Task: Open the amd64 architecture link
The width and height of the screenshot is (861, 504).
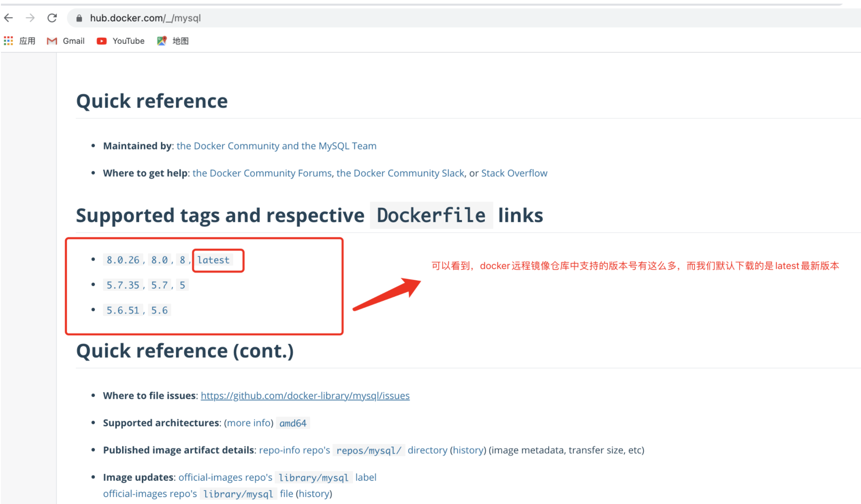Action: (293, 423)
